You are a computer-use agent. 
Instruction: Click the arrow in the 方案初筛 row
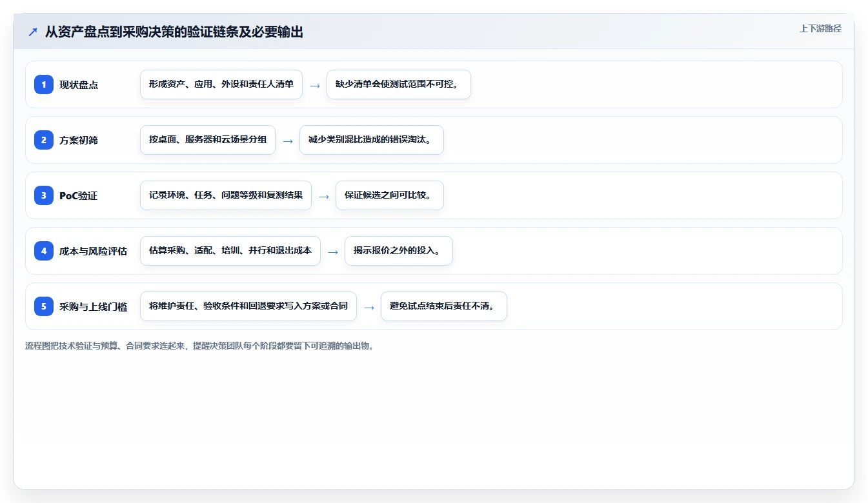[x=288, y=141]
